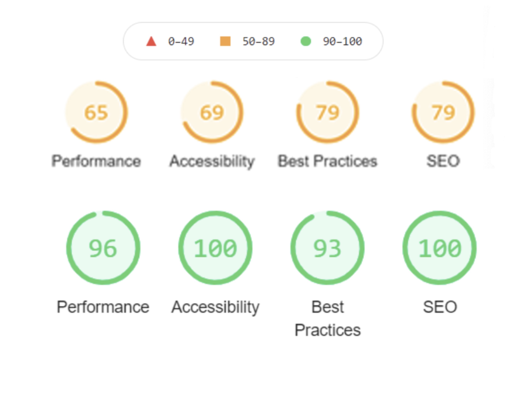Click the green Best Practices gauge showing 93
Image resolution: width=532 pixels, height=402 pixels.
coord(327,248)
